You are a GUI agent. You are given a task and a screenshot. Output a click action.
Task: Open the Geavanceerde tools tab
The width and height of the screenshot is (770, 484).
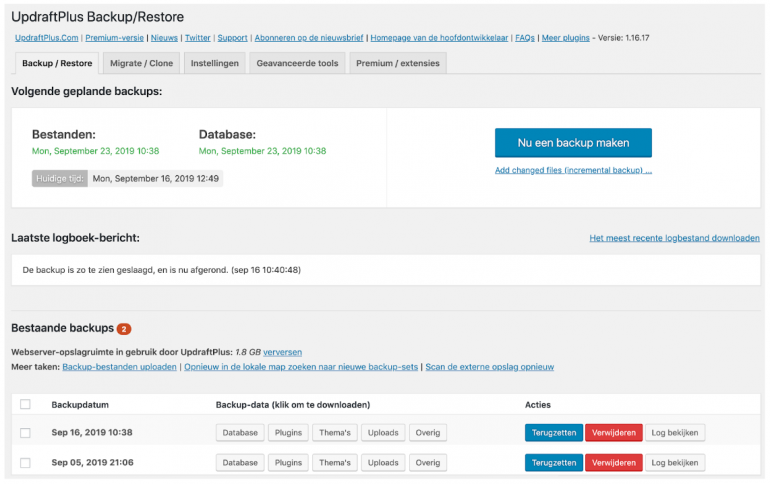pos(297,63)
